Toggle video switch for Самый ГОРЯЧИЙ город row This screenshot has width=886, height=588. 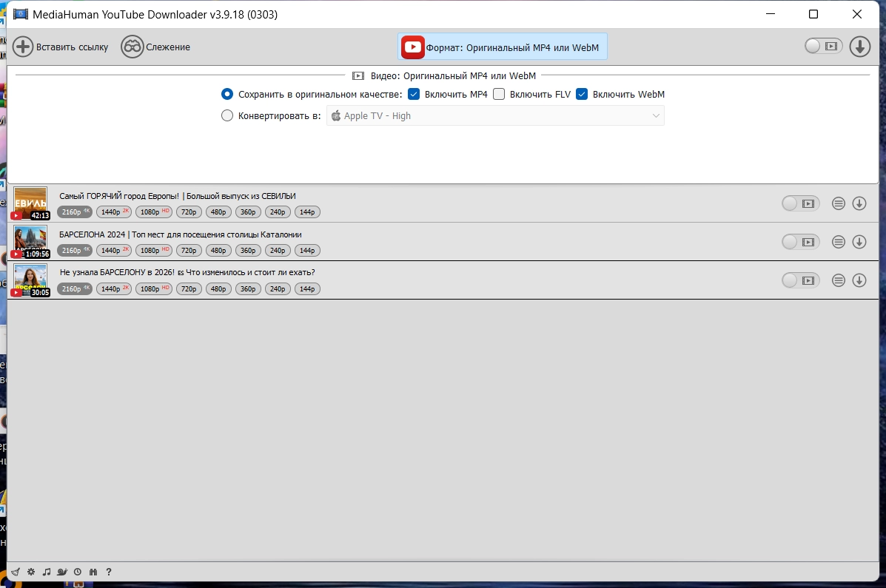[801, 203]
